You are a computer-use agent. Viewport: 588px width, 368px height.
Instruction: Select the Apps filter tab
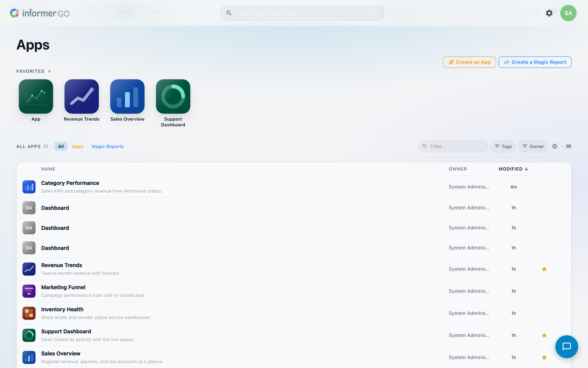tap(78, 146)
